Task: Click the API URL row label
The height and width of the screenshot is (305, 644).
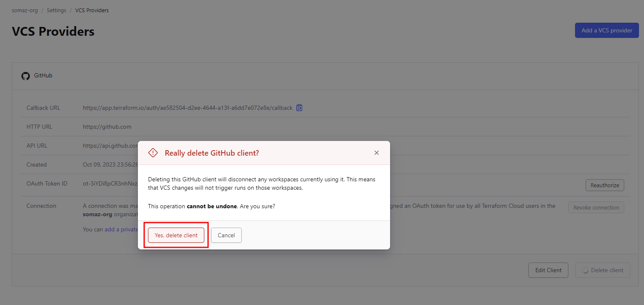Action: 37,146
